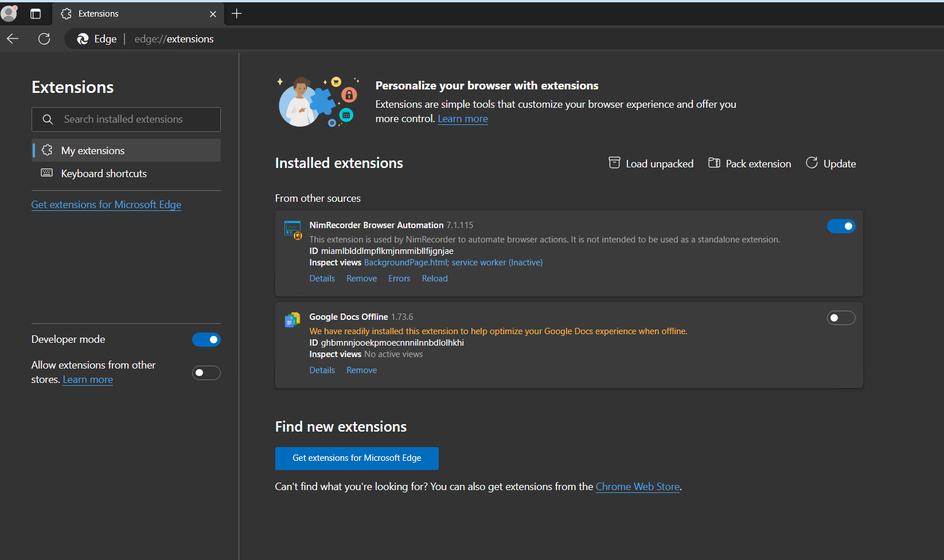The width and height of the screenshot is (944, 560).
Task: Refresh the page with the reload icon
Action: [x=44, y=39]
